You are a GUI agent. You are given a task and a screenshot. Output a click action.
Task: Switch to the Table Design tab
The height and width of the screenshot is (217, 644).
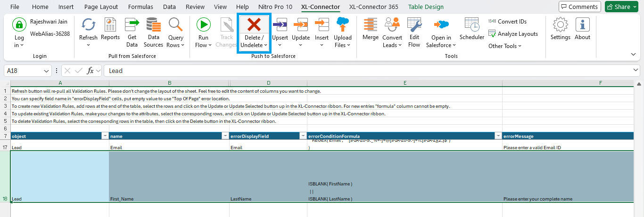[x=426, y=7]
